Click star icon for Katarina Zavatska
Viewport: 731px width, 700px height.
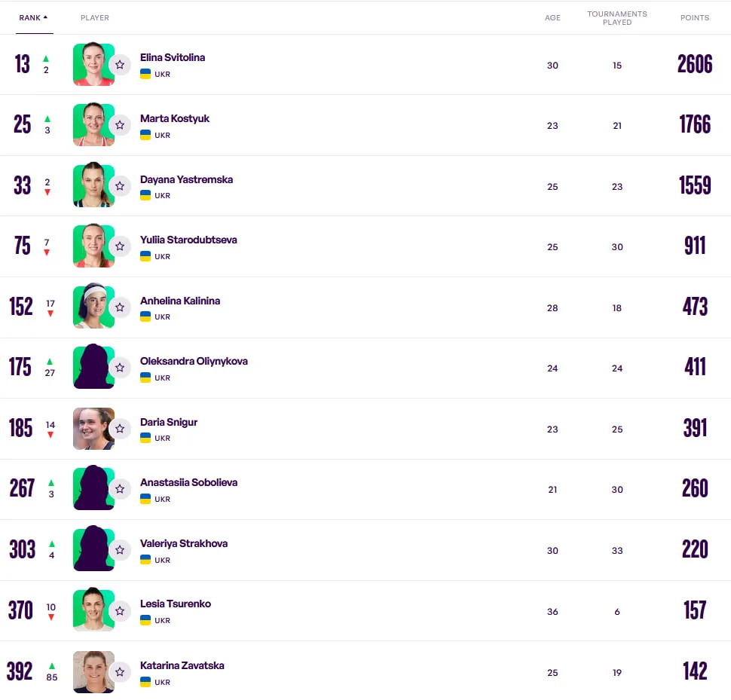(120, 672)
